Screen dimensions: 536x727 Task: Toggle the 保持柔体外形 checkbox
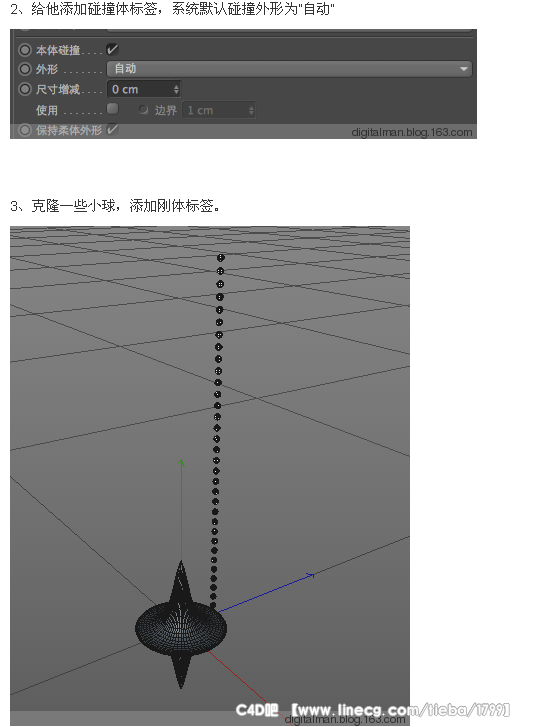[112, 130]
